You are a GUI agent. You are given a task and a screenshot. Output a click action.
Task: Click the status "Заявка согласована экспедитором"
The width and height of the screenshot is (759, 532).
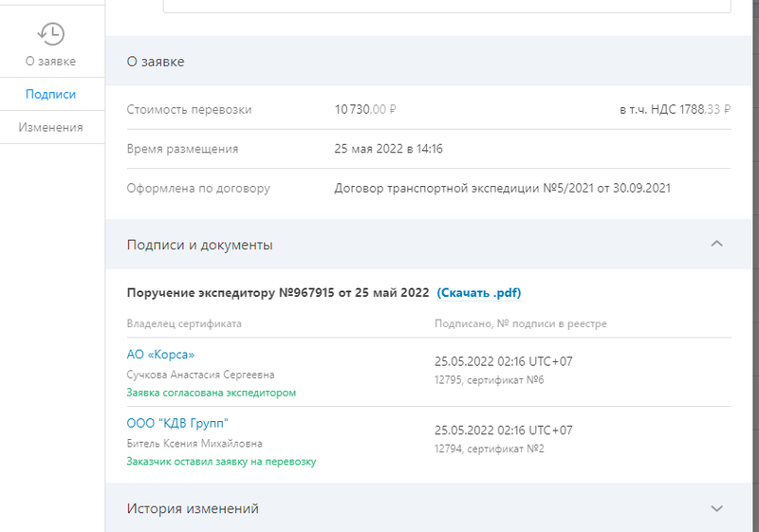click(x=212, y=393)
